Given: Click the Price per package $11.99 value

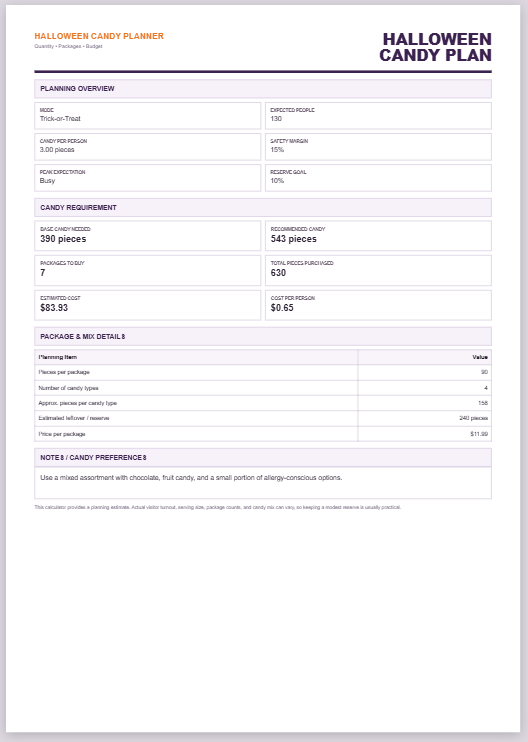Looking at the screenshot, I should click(479, 434).
